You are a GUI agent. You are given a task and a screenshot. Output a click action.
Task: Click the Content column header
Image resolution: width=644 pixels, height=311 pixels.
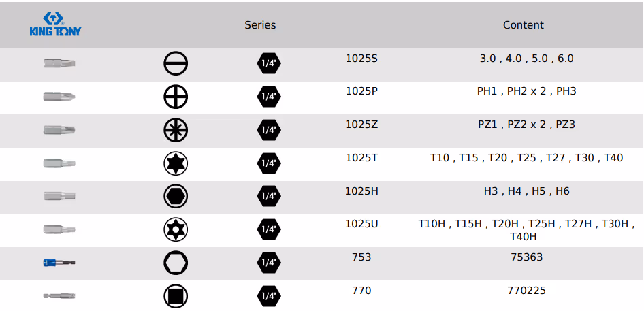pos(523,25)
